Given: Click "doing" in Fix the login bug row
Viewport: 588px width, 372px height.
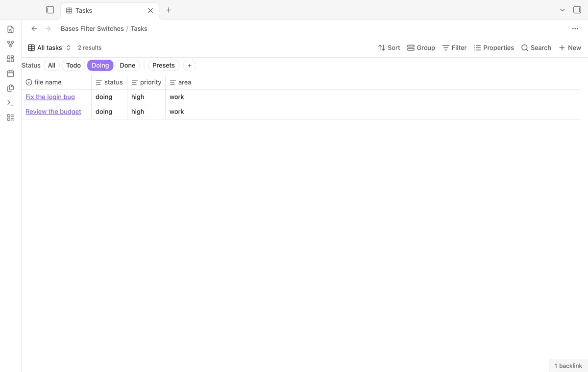Looking at the screenshot, I should 104,97.
